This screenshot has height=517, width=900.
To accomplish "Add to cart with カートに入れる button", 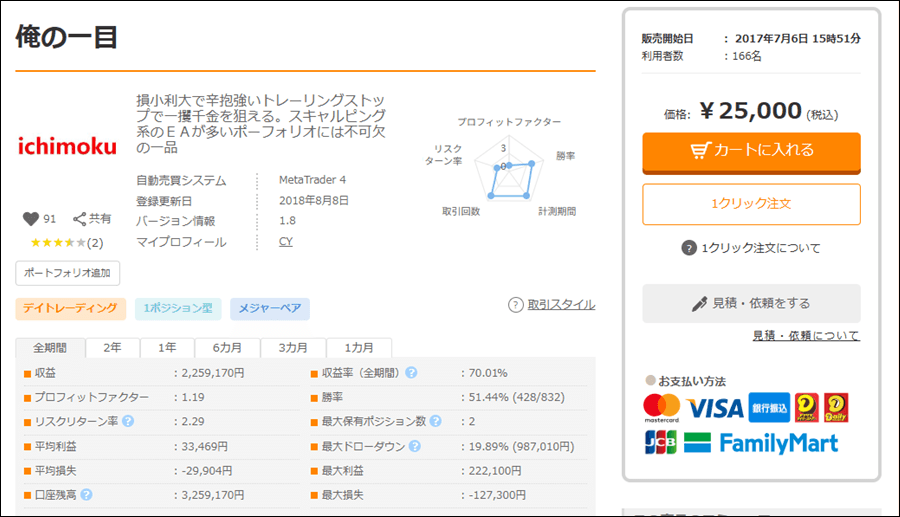I will pos(751,151).
